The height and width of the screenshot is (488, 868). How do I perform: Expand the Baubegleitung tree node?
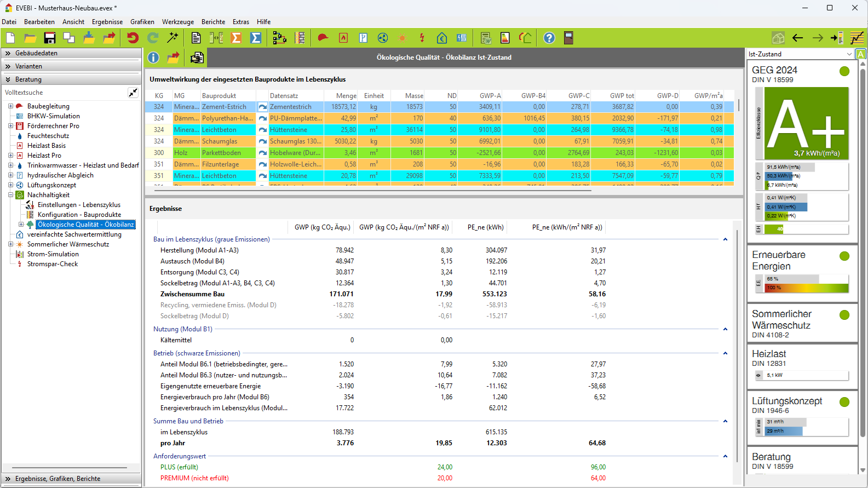point(10,106)
